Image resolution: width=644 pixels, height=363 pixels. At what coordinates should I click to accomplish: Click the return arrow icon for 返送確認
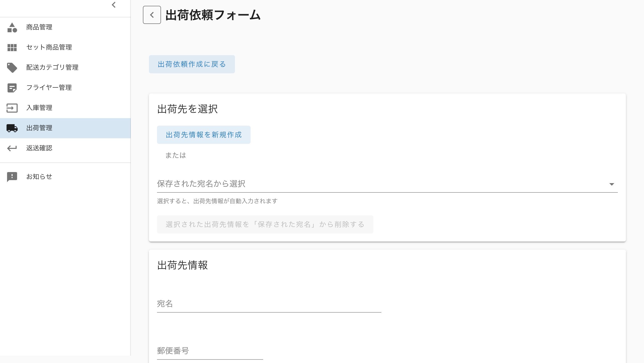pyautogui.click(x=12, y=148)
